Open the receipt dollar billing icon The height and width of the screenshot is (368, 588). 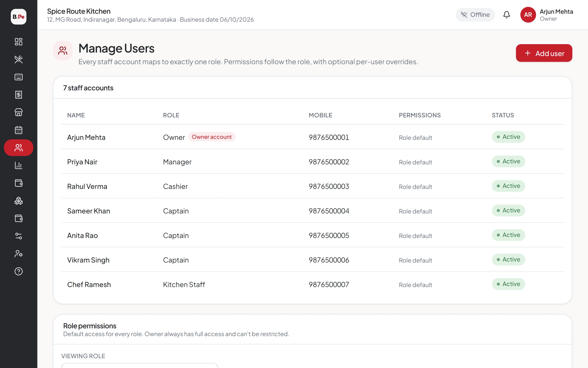tap(19, 95)
